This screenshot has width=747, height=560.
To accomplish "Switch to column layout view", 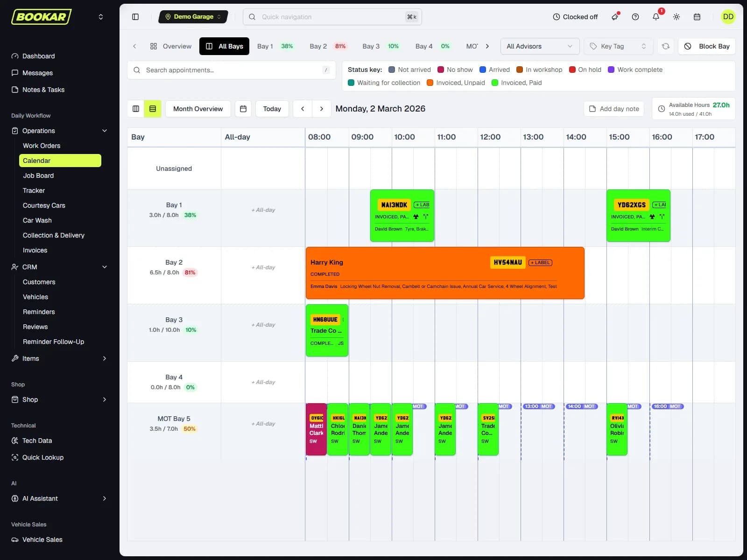I will (x=136, y=109).
